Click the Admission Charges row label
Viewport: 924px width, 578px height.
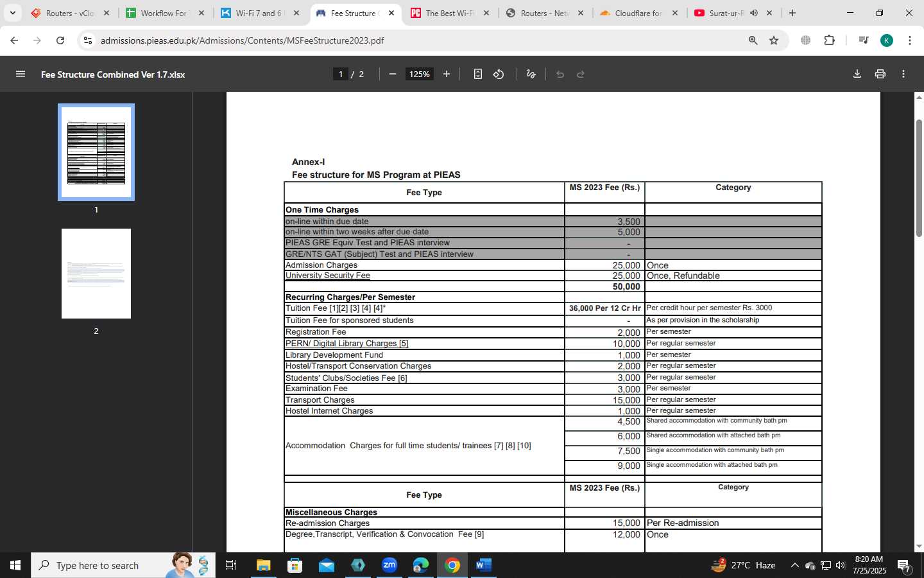pos(321,265)
